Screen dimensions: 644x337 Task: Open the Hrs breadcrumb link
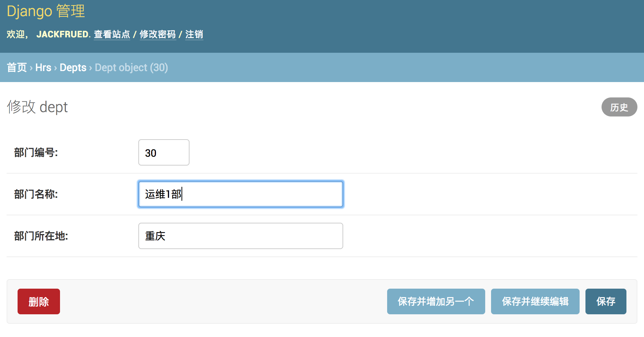43,67
